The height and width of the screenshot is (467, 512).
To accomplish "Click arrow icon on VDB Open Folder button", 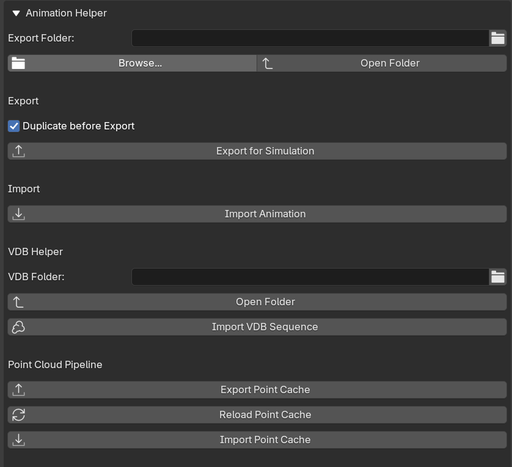I will tap(18, 302).
